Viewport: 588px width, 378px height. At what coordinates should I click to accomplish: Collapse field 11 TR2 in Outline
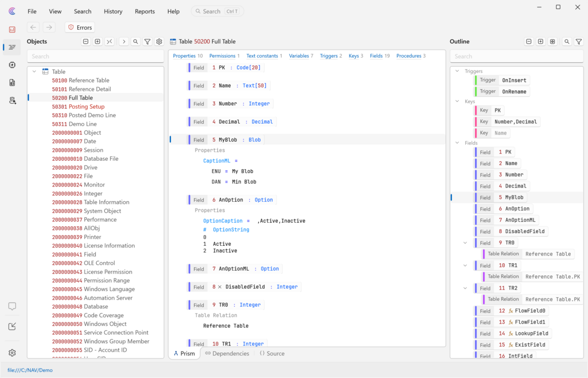point(465,288)
